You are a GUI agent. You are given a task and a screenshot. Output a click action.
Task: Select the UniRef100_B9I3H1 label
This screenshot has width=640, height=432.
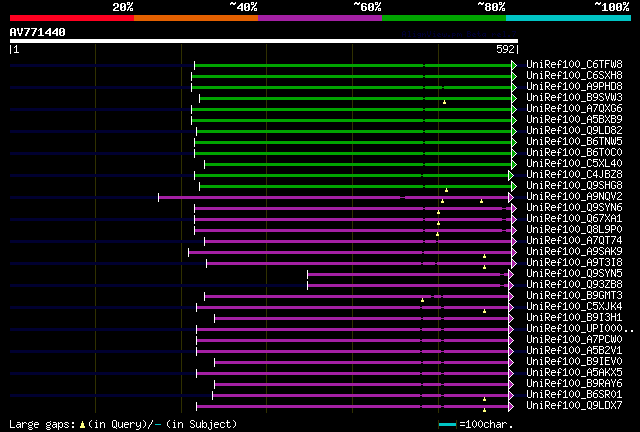(x=574, y=318)
